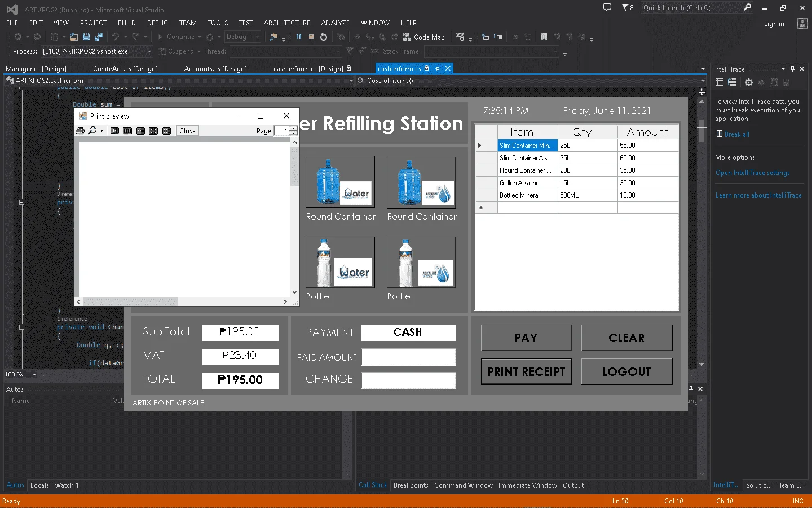Click the PAID AMOUNT input field
The width and height of the screenshot is (812, 508).
(408, 357)
